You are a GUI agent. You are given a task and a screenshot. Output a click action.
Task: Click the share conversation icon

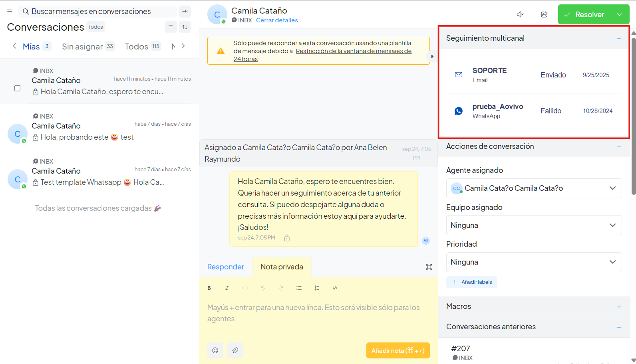coord(544,14)
